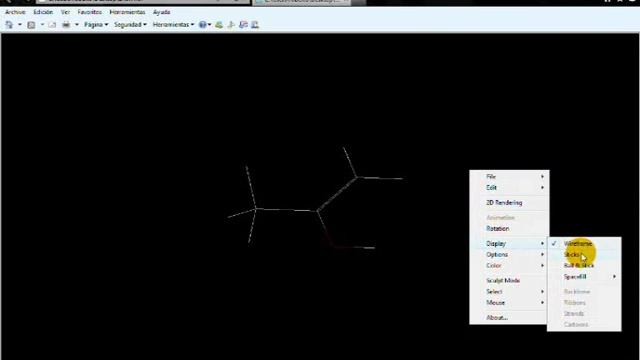Expand the Color submenu entry
This screenshot has width=640, height=360.
(x=509, y=265)
